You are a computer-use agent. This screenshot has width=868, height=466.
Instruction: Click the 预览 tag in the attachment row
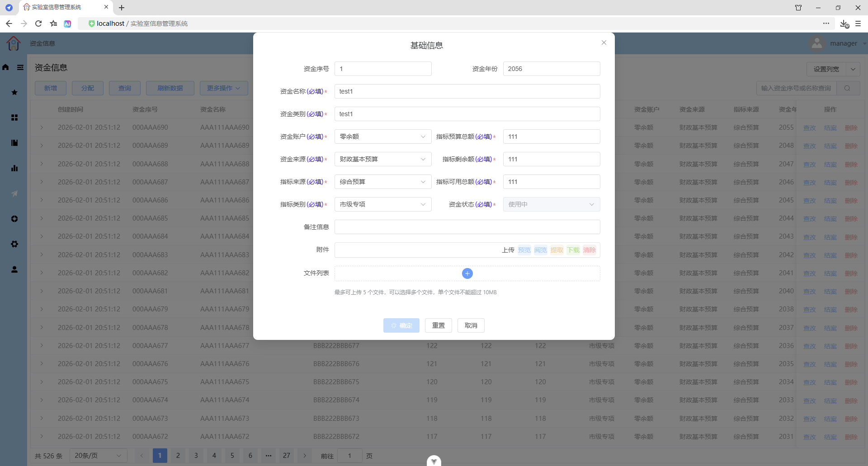click(524, 250)
